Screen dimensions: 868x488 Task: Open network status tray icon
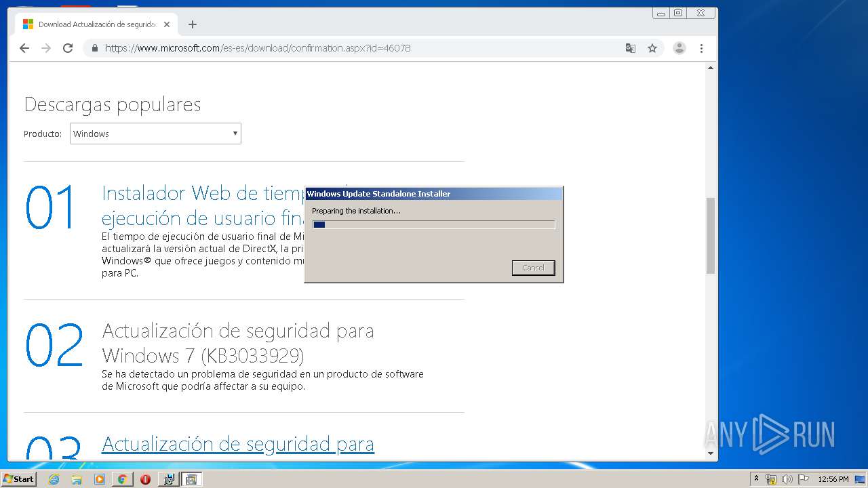[771, 479]
